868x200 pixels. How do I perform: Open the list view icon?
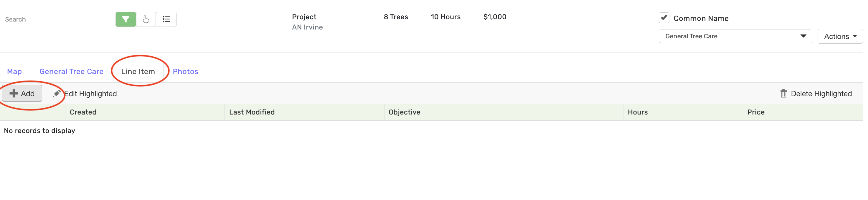(166, 19)
